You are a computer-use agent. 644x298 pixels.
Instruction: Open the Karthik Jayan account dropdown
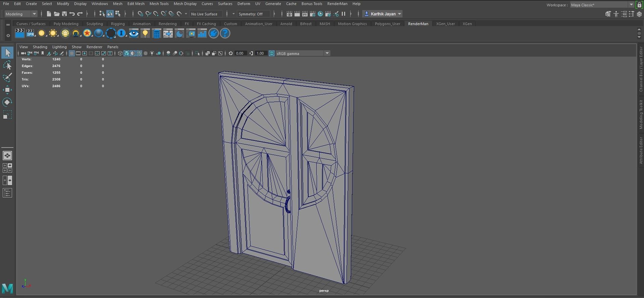(x=382, y=14)
